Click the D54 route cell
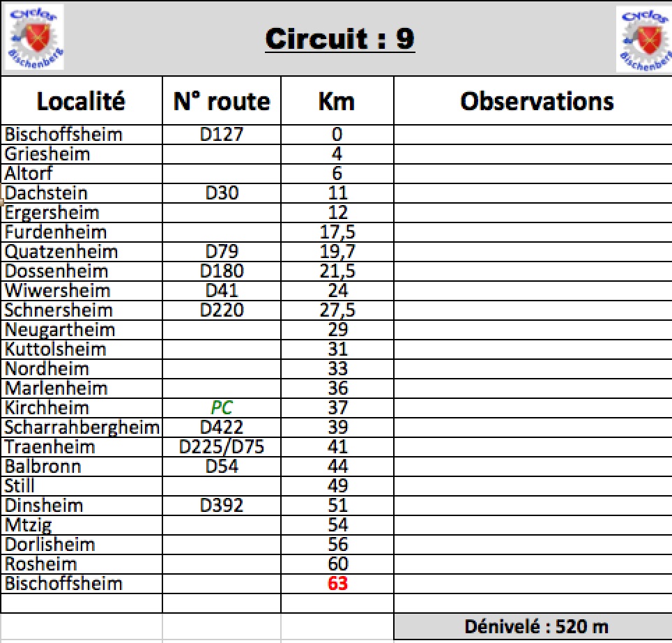The image size is (672, 643). point(222,467)
